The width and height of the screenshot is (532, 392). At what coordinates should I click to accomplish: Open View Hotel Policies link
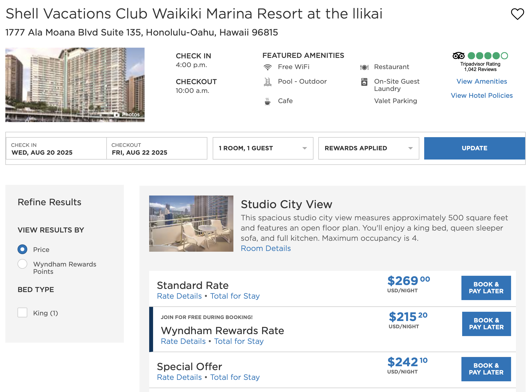[482, 96]
